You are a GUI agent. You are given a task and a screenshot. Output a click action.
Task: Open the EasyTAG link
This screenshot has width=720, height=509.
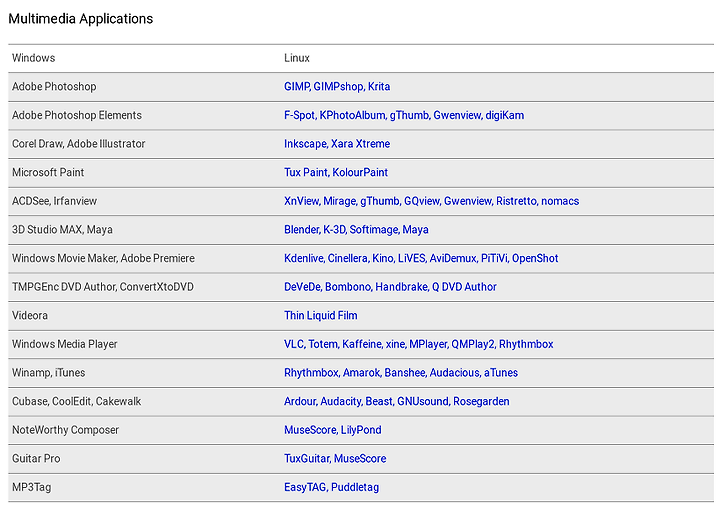click(305, 487)
